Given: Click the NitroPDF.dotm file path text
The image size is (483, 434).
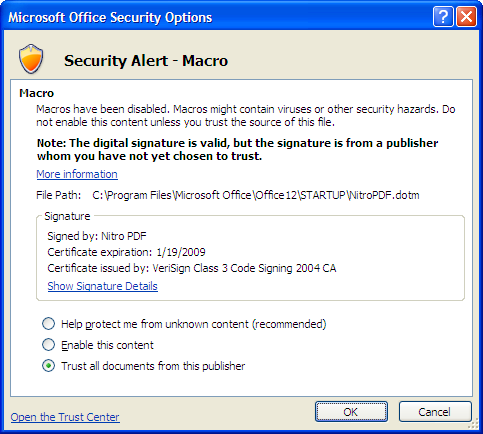Looking at the screenshot, I should click(x=256, y=195).
